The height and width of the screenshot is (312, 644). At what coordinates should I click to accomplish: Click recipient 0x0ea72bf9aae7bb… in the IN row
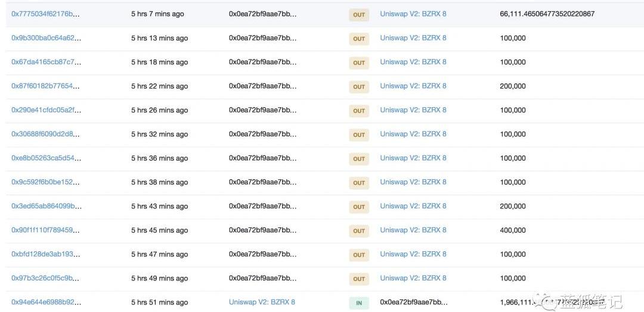(414, 302)
